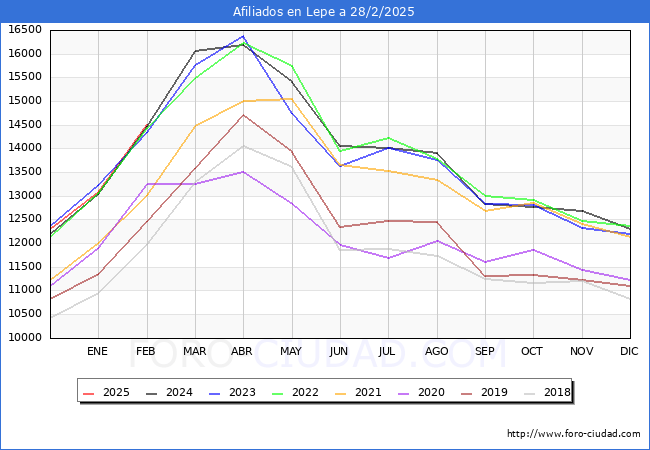This screenshot has width=650, height=450.
Task: Select the 2024 legend label
Action: [179, 392]
